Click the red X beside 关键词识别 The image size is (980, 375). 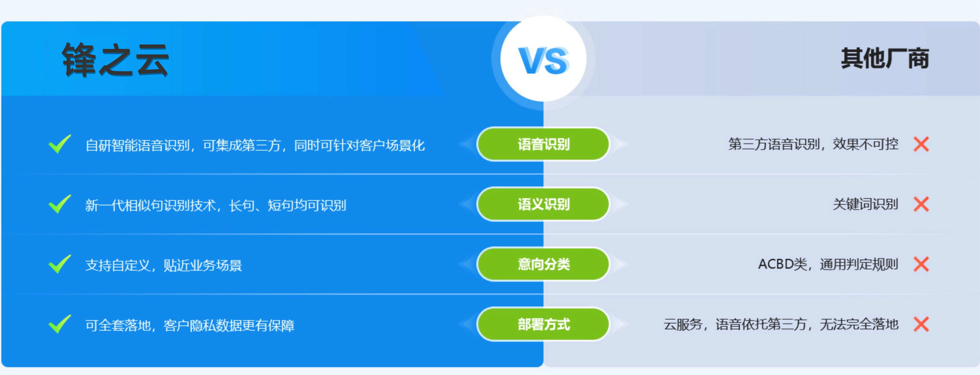(x=921, y=204)
